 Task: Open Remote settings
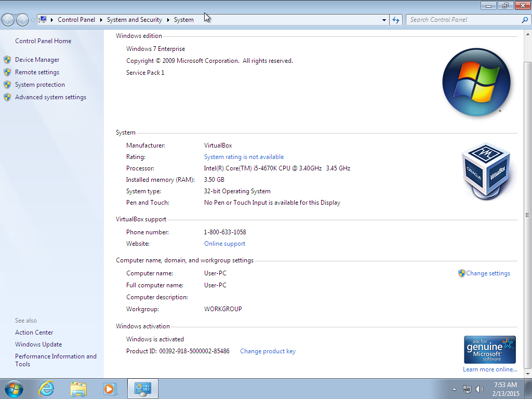[37, 72]
